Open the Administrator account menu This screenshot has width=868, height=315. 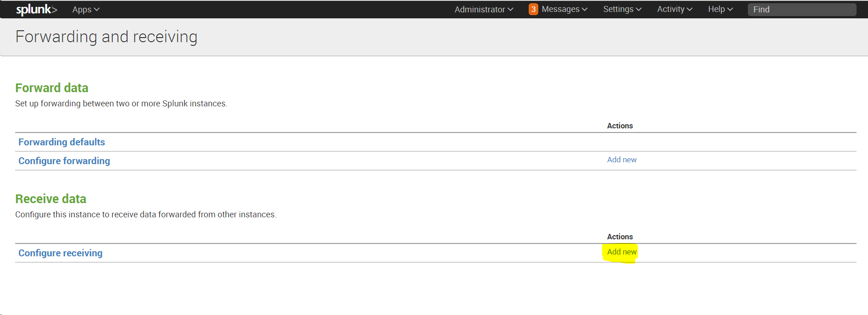[x=480, y=9]
